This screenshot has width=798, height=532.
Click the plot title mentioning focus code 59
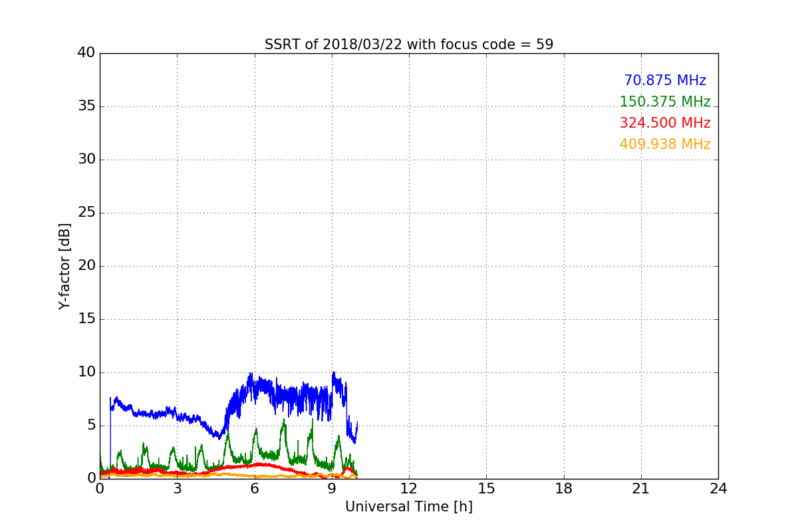coord(409,45)
